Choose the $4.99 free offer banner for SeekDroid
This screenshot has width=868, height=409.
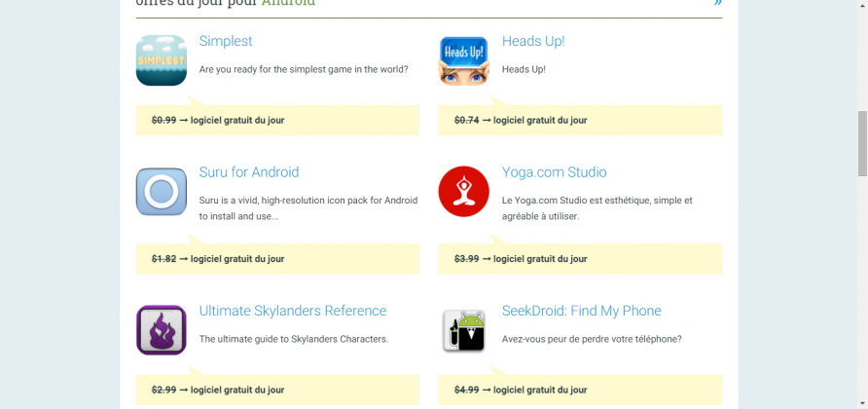coord(580,390)
